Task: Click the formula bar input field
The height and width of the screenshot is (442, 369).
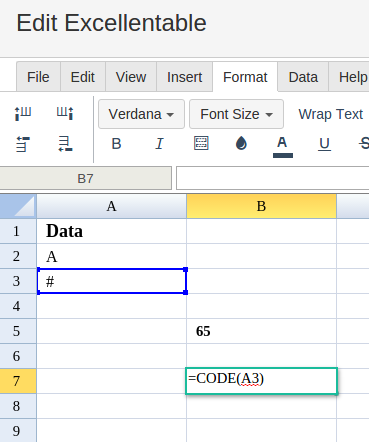Action: click(x=273, y=178)
